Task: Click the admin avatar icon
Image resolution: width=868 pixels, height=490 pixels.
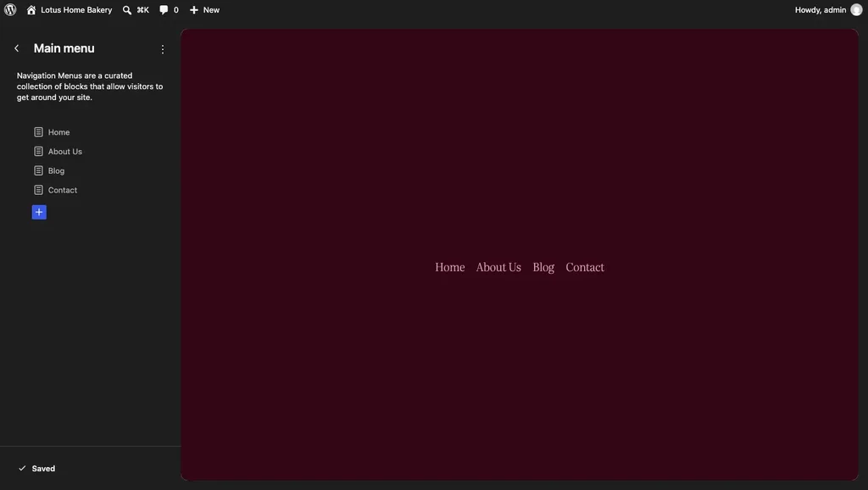Action: pos(856,10)
